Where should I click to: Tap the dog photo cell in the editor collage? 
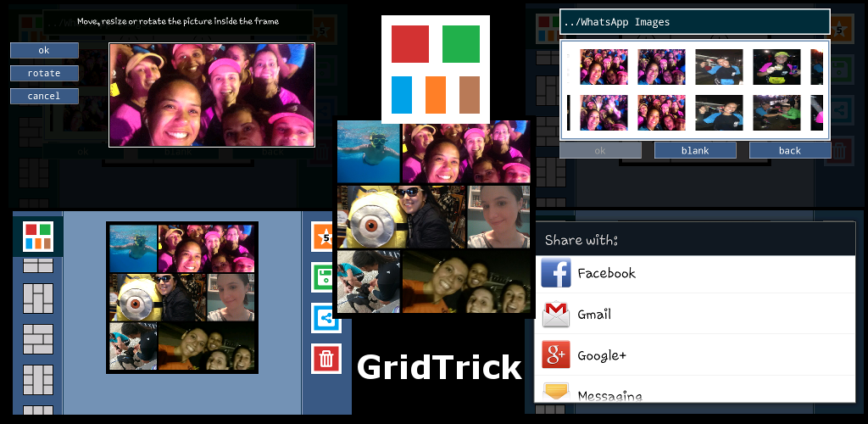[x=133, y=346]
